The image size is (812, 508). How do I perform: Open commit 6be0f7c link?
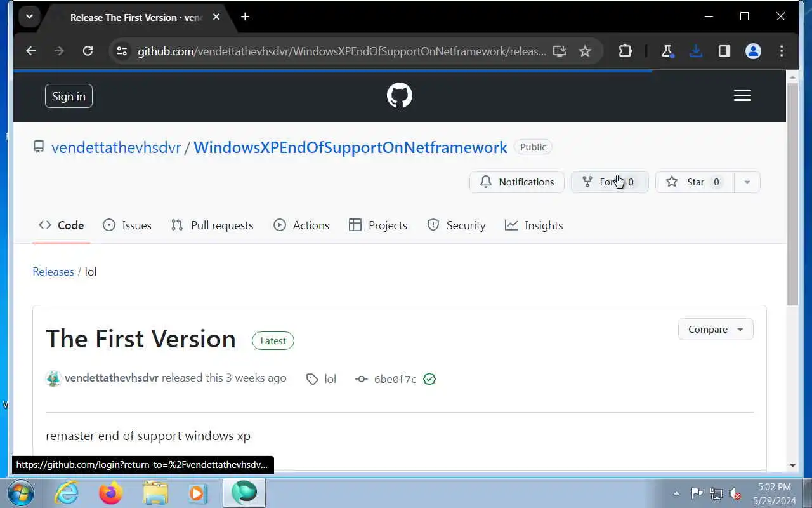click(395, 379)
